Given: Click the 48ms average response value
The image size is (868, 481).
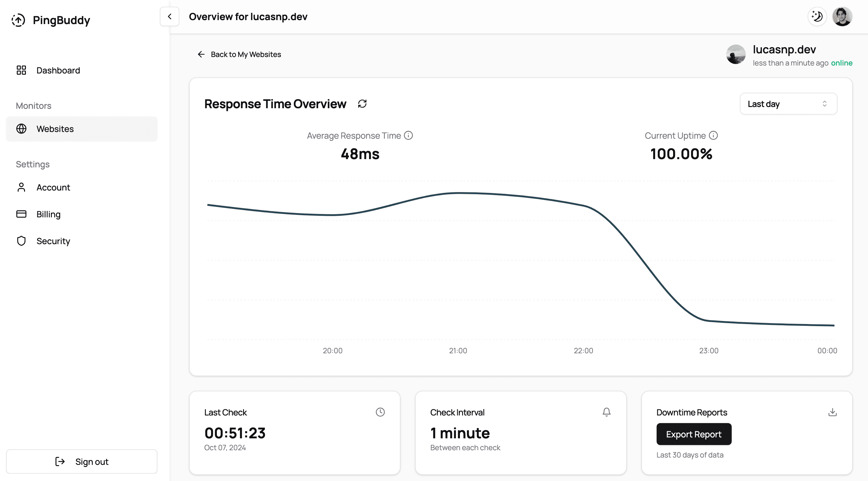Looking at the screenshot, I should pos(360,154).
